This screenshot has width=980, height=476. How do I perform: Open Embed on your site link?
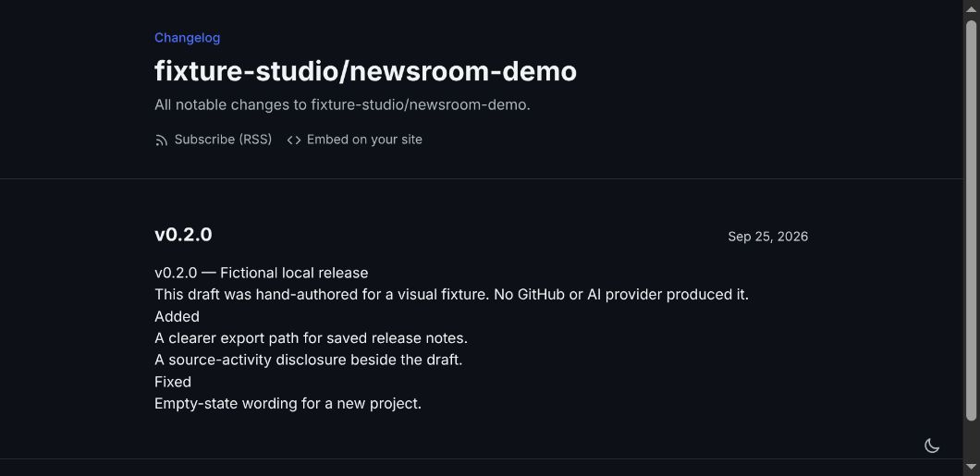coord(354,140)
